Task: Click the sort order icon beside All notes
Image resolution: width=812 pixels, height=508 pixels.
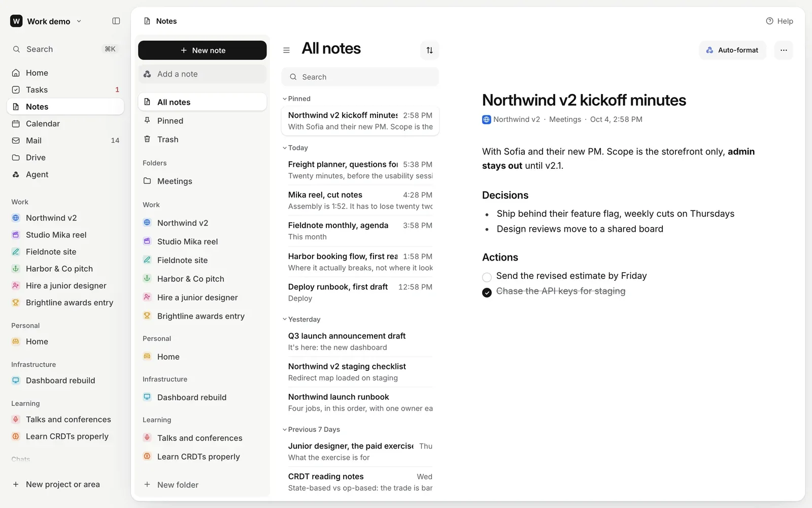Action: 429,50
